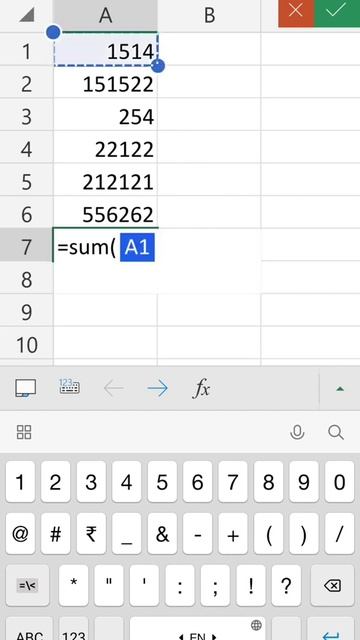Confirm the formula with the green checkmark
The image size is (360, 640).
point(337,13)
